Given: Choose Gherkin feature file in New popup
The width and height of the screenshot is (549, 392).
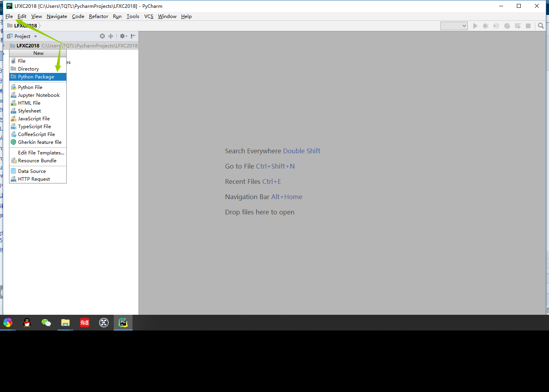Looking at the screenshot, I should pos(38,142).
